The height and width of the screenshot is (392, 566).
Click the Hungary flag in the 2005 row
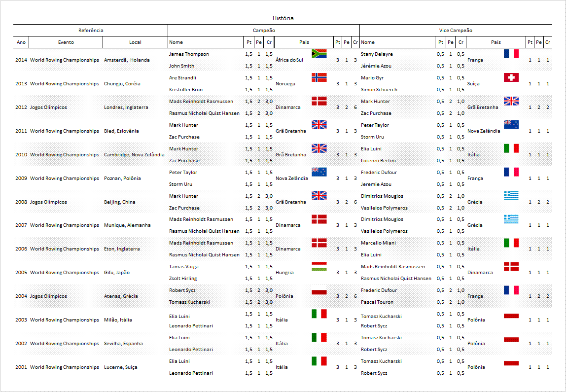click(319, 266)
